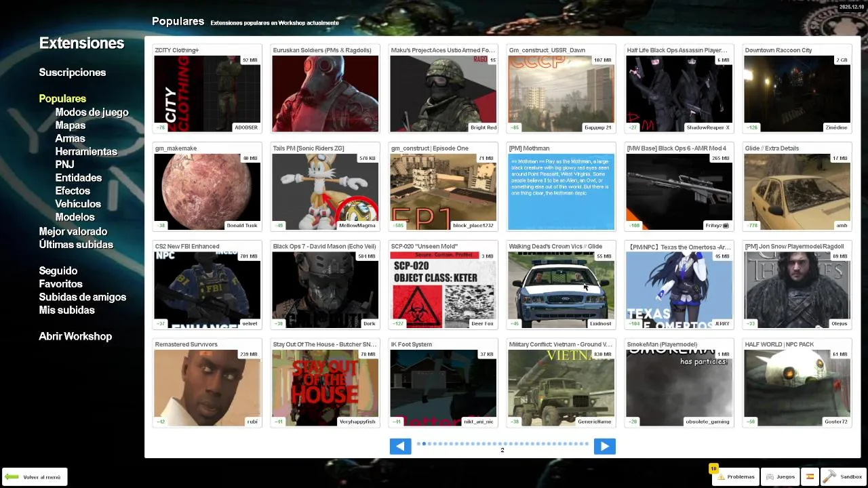Open the Mis subidas list
Image resolution: width=868 pixels, height=488 pixels.
(x=66, y=310)
